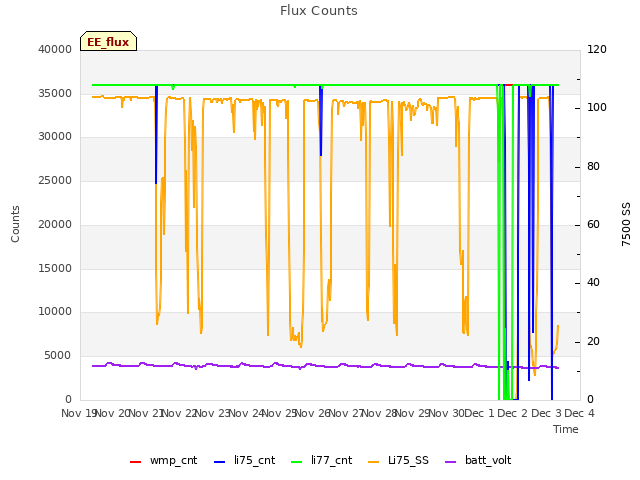This screenshot has height=480, width=640.
Task: Click the 15000 y-axis tick label
Action: (55, 268)
